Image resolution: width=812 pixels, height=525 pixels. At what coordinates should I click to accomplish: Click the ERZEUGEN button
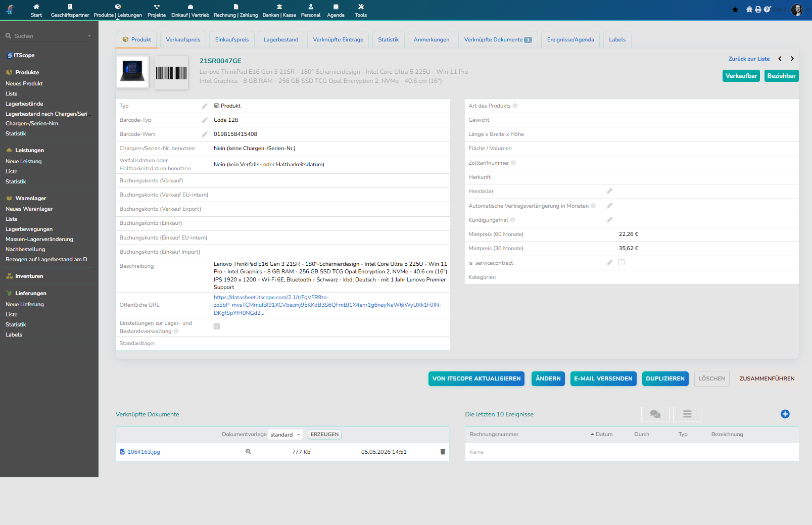click(324, 435)
